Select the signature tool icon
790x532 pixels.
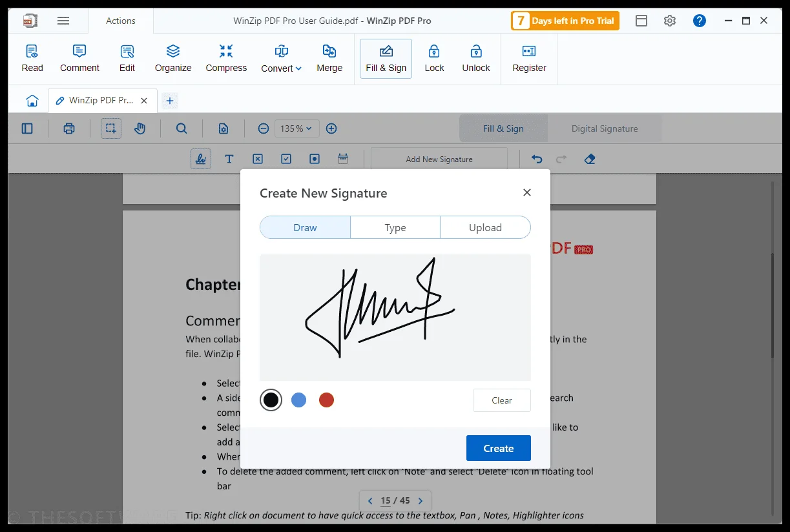(x=201, y=159)
